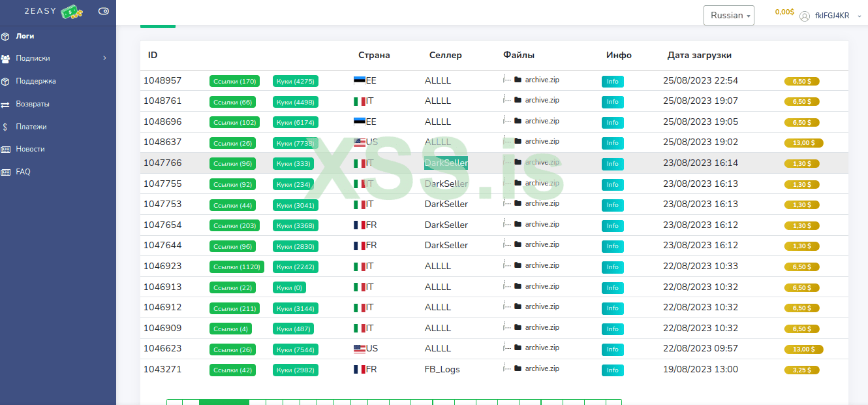Click Куки (3041) for log 1047753
868x405 pixels.
296,204
